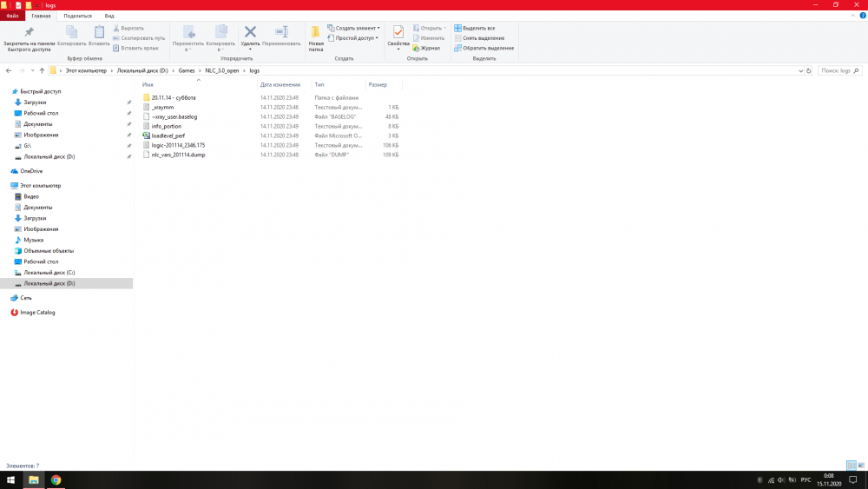The width and height of the screenshot is (868, 489).
Task: Select the info_portion file
Action: [166, 126]
